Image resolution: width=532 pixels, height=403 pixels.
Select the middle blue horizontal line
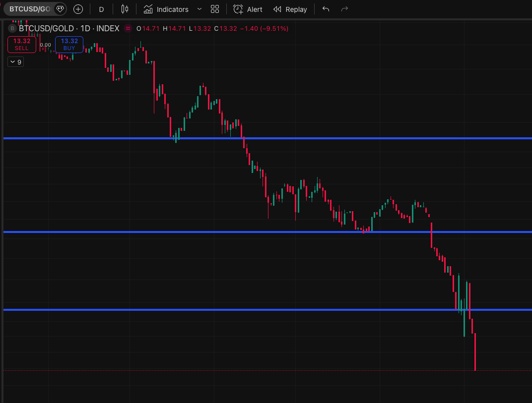(x=267, y=232)
